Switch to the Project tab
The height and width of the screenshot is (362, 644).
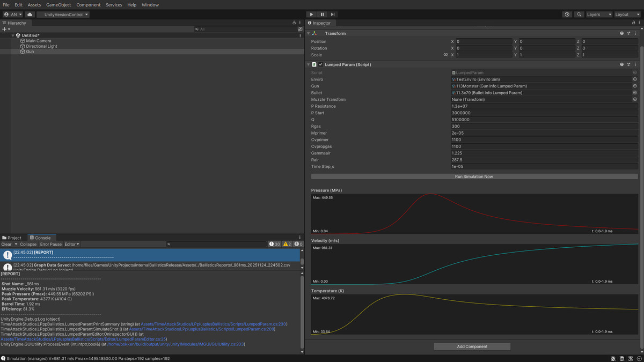tap(12, 238)
